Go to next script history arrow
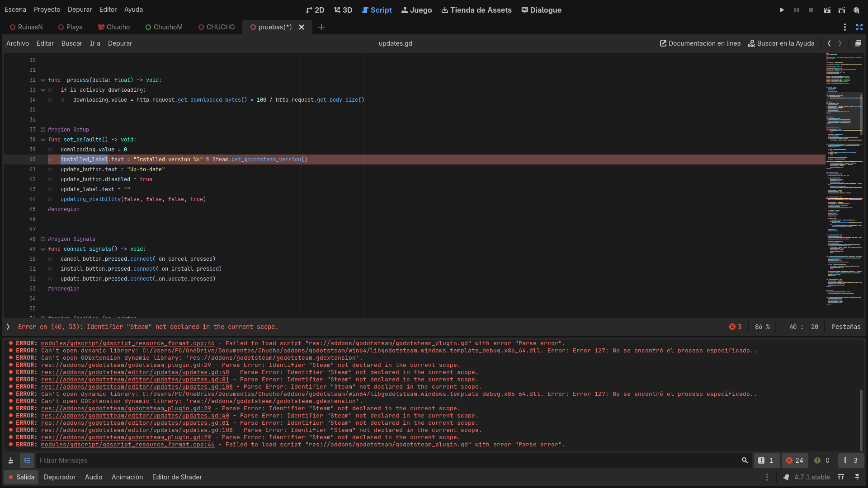This screenshot has height=488, width=868. (x=840, y=43)
